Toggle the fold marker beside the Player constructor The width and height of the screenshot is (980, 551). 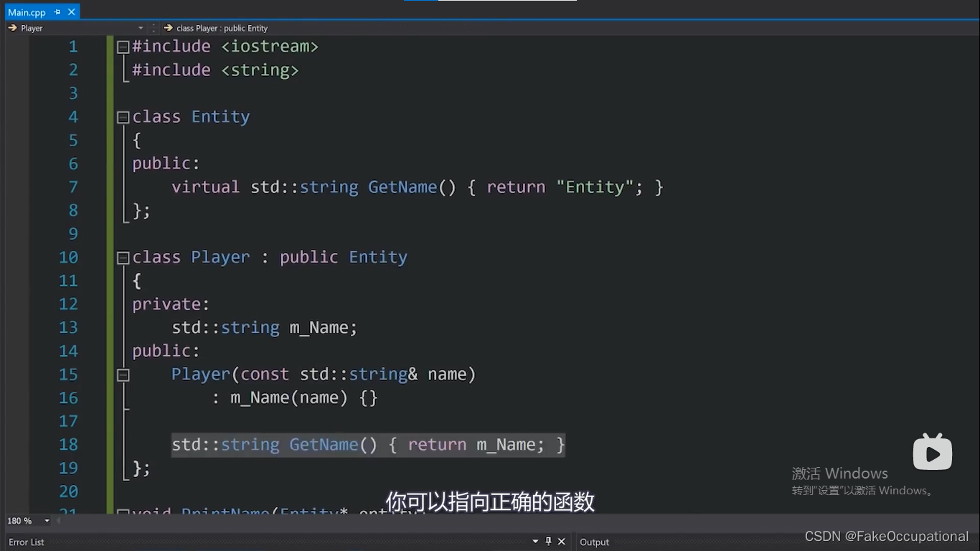point(122,375)
